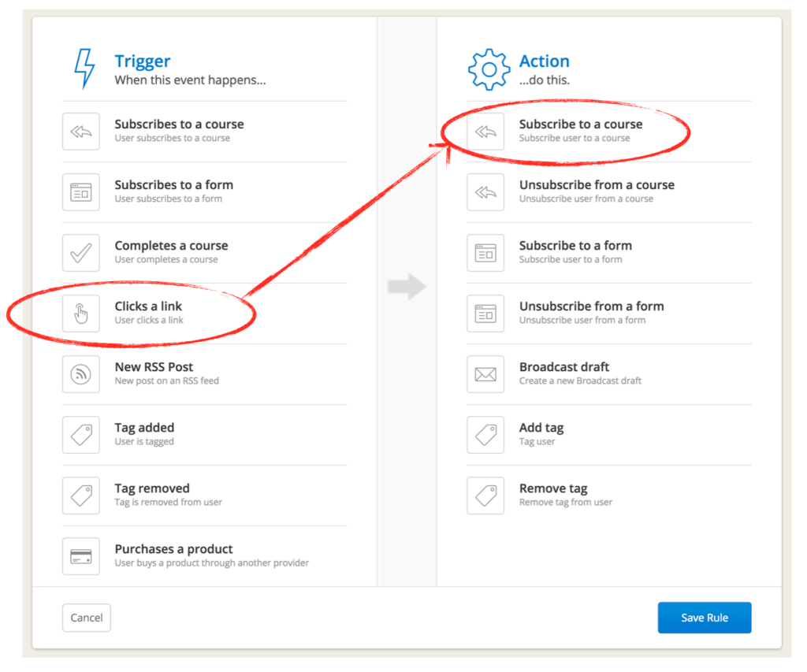Click the Tag added trigger icon
The width and height of the screenshot is (807, 672).
[x=81, y=435]
